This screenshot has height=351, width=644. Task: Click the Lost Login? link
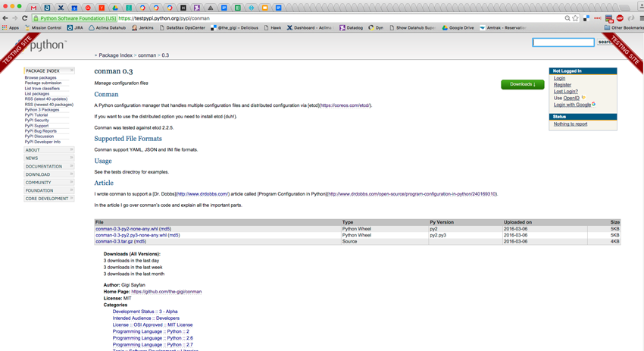[x=565, y=91]
